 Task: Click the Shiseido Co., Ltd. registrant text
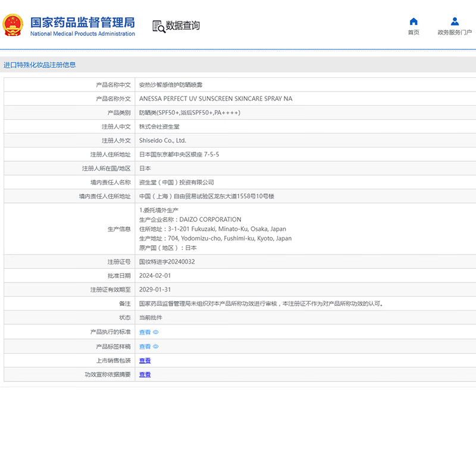(x=162, y=140)
